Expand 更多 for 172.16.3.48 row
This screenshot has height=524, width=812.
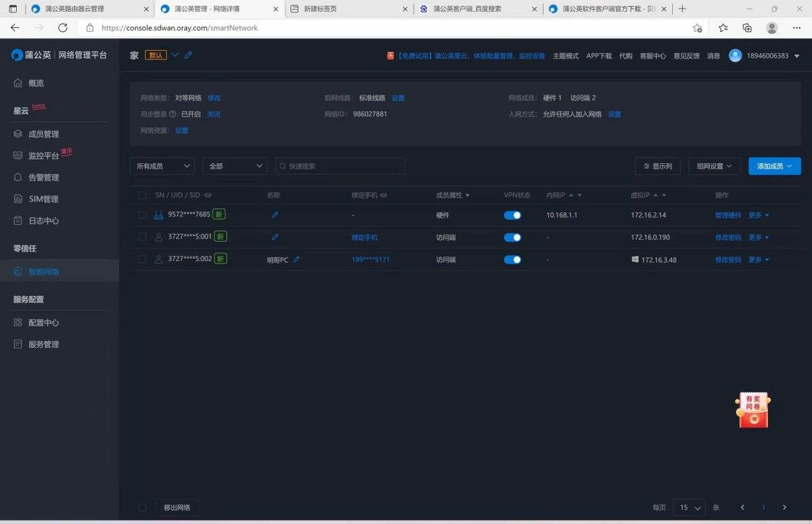tap(759, 259)
